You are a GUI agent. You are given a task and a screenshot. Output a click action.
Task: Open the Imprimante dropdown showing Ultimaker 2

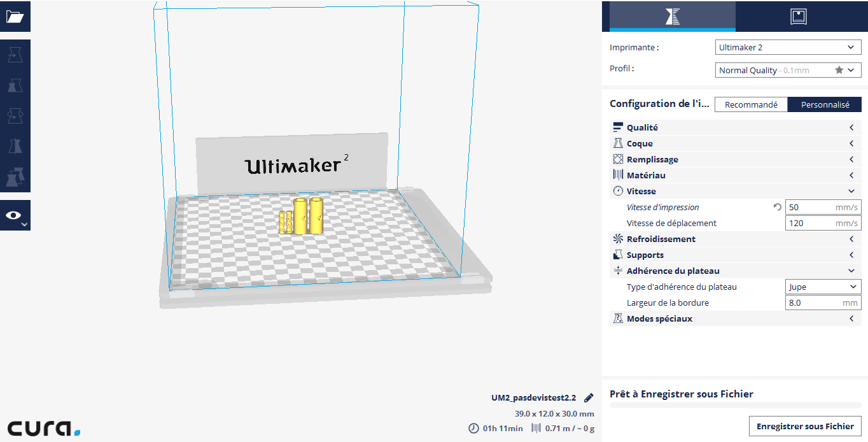(x=788, y=47)
